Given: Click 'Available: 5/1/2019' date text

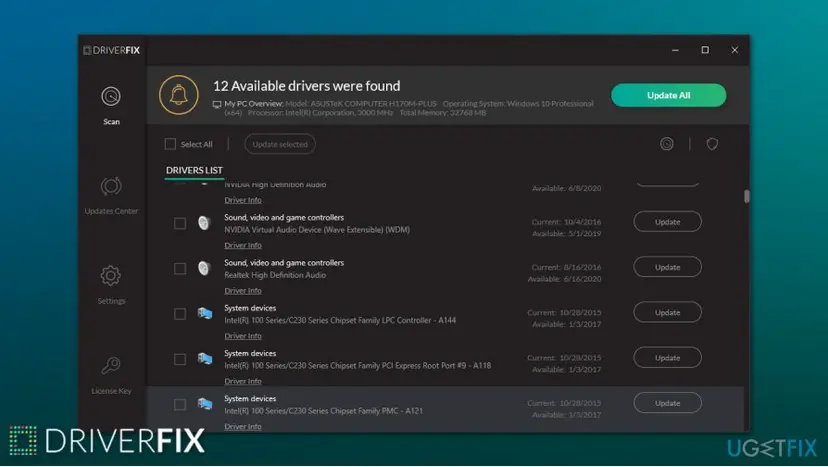Looking at the screenshot, I should click(x=566, y=234).
